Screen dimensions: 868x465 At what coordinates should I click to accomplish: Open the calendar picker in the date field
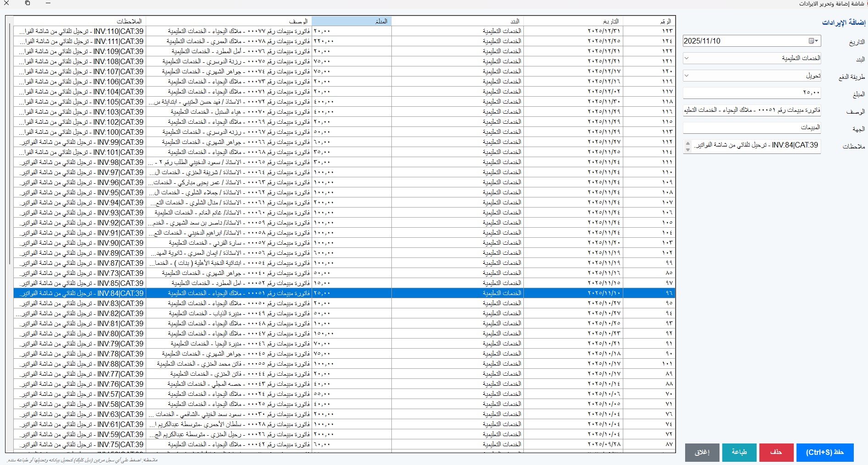click(813, 41)
